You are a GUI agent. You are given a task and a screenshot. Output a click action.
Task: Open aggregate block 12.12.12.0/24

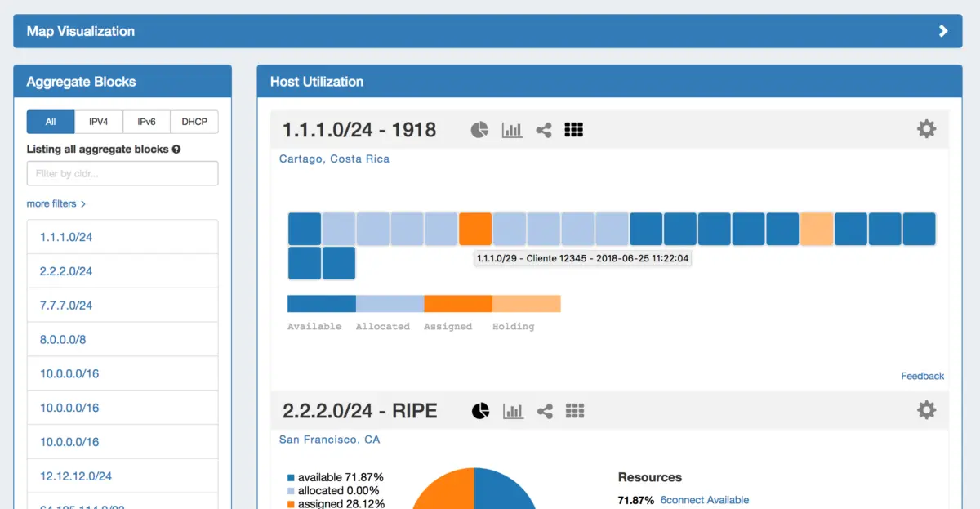tap(122, 476)
